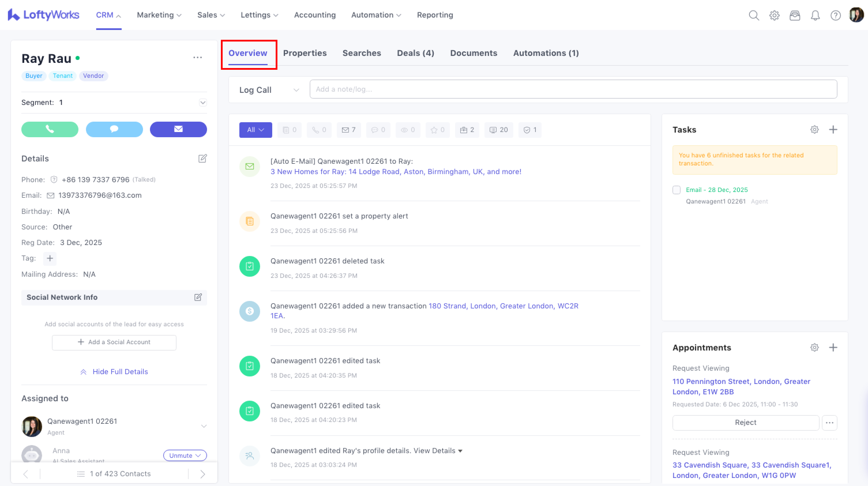Click the blue text message button

pos(114,129)
